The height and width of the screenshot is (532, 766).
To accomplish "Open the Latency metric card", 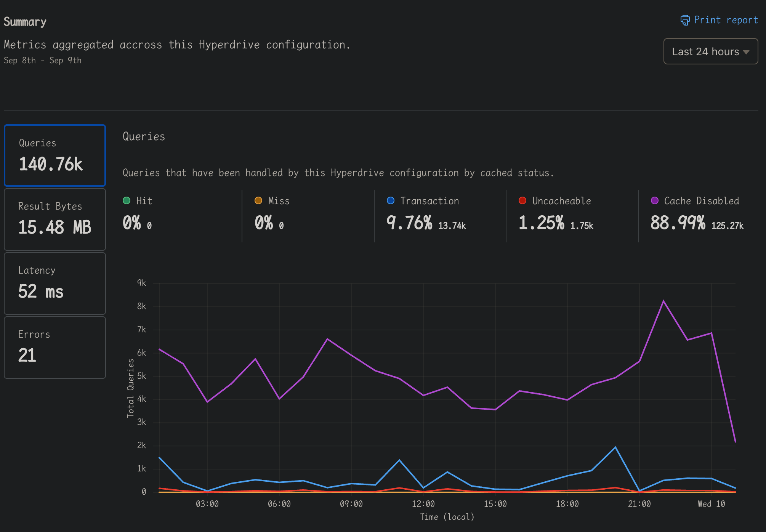I will [x=55, y=284].
